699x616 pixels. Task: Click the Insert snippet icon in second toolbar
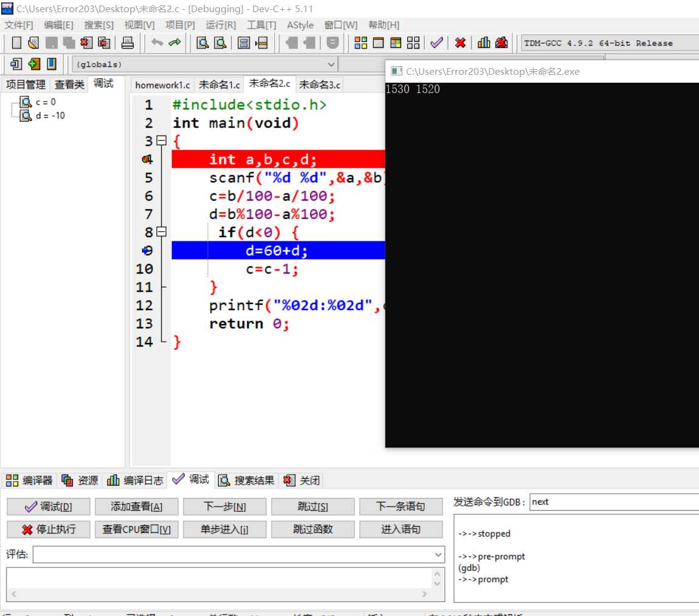pos(16,64)
